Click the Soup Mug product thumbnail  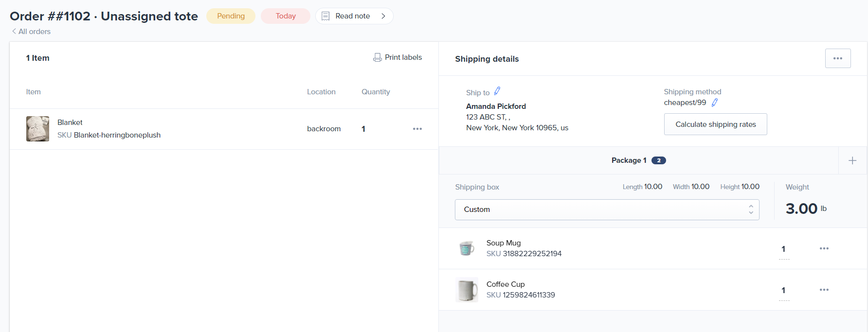pos(467,248)
